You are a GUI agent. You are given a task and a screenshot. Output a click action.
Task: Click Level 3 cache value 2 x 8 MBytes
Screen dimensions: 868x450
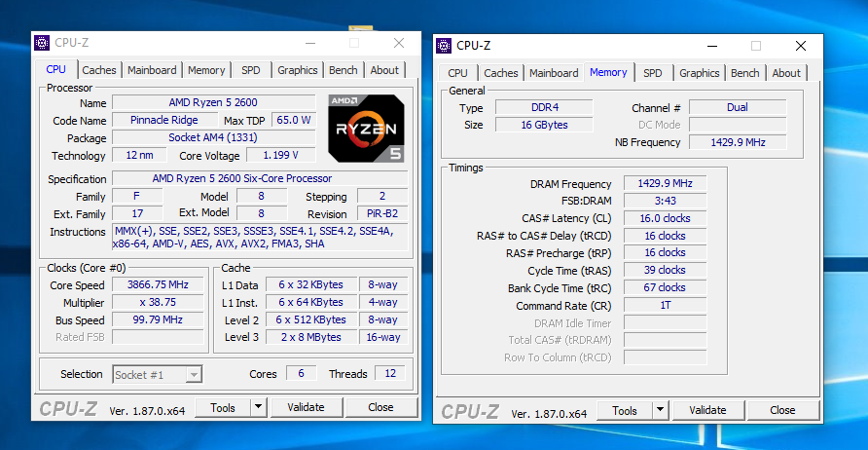coord(310,337)
